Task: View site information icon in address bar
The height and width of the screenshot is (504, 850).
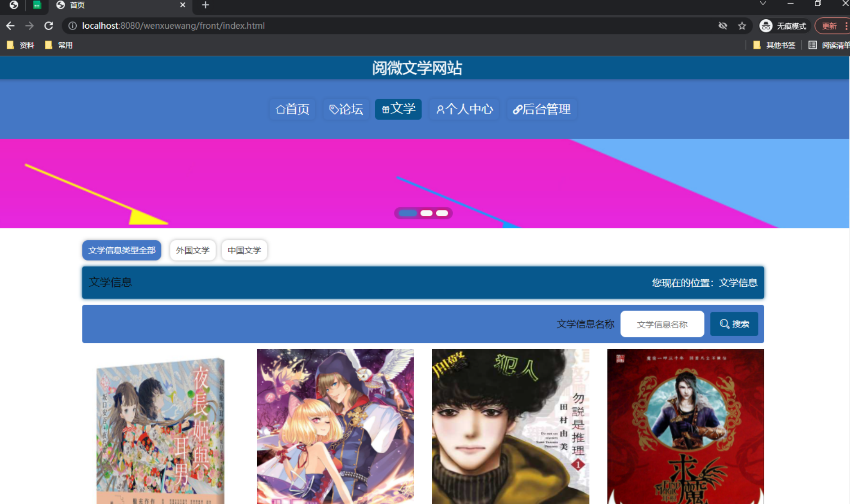Action: click(x=72, y=26)
